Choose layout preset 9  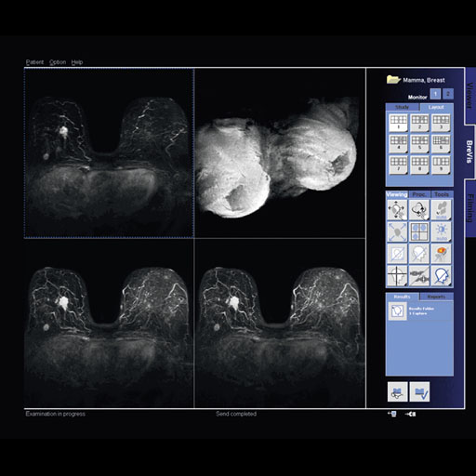[x=441, y=165]
